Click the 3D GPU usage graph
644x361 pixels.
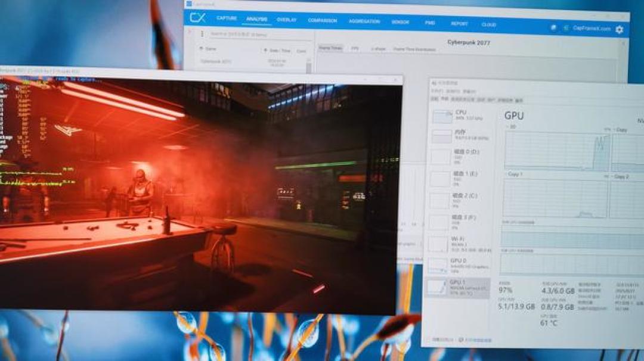pyautogui.click(x=558, y=151)
